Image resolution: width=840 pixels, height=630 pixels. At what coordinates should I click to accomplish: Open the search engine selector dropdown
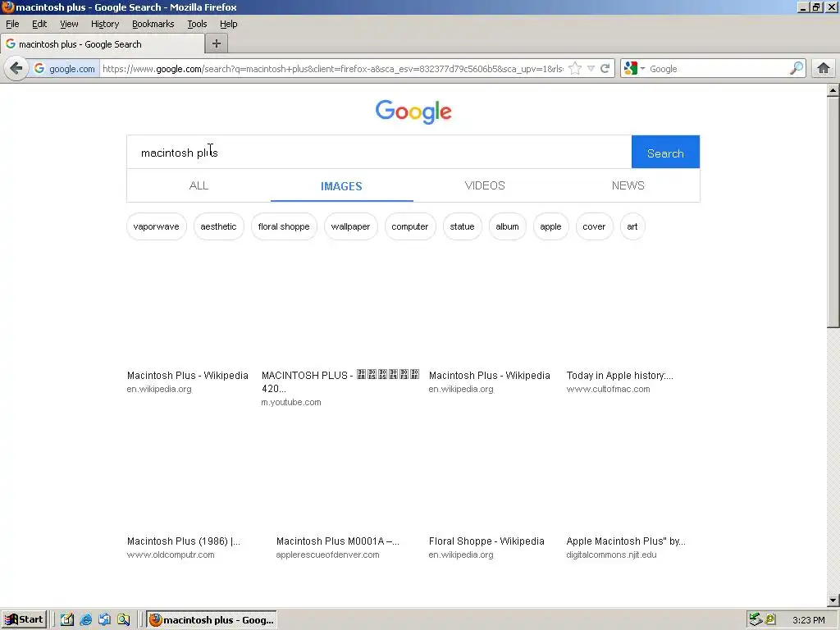pos(634,69)
